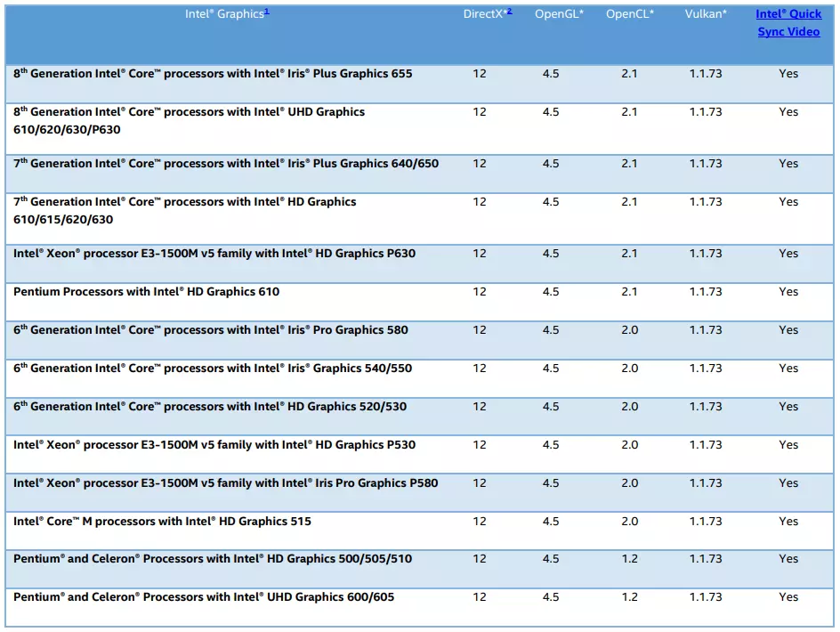Select Xeon Iris Pro Graphics P580 row name
Image resolution: width=840 pixels, height=632 pixels.
pos(225,483)
